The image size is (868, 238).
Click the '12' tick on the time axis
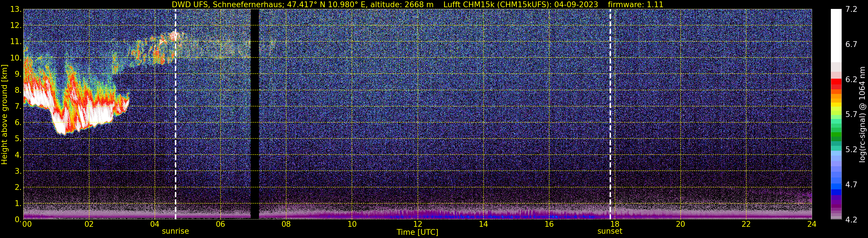[417, 224]
